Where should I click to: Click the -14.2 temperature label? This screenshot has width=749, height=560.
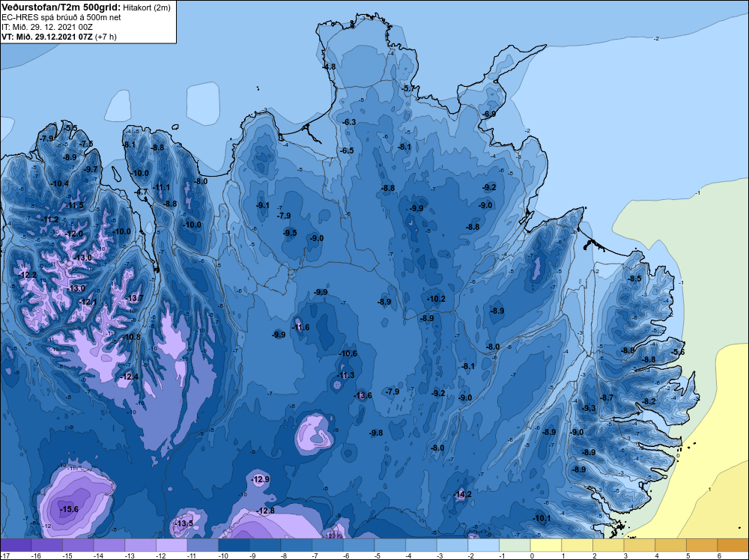462,494
